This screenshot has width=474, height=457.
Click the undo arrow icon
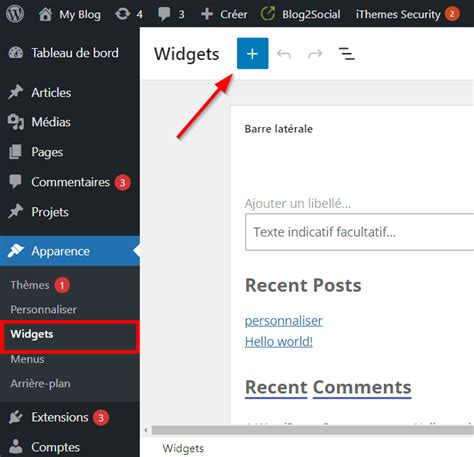pos(284,54)
